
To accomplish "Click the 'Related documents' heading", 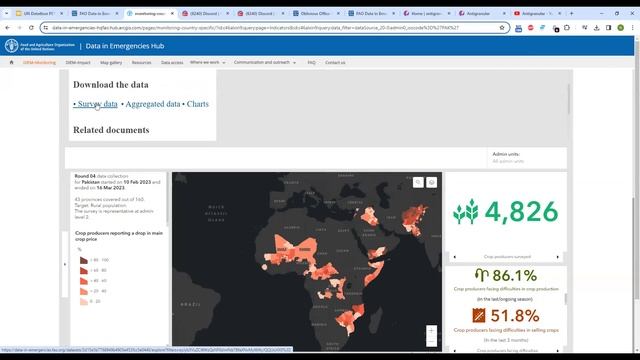I will click(x=111, y=130).
